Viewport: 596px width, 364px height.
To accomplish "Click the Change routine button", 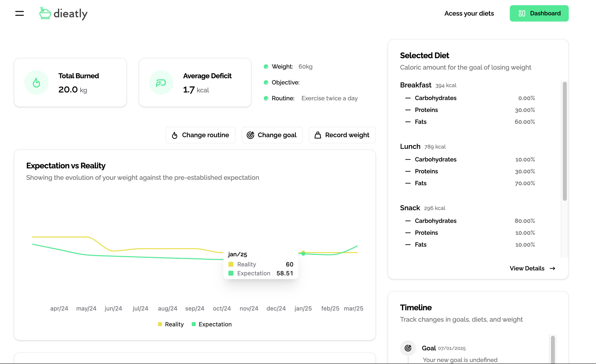I will pyautogui.click(x=201, y=135).
